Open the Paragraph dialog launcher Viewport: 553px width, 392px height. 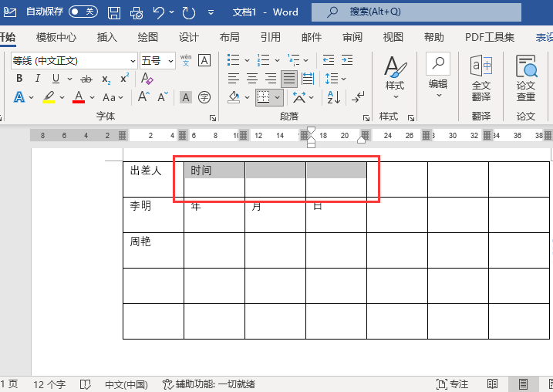coord(366,118)
